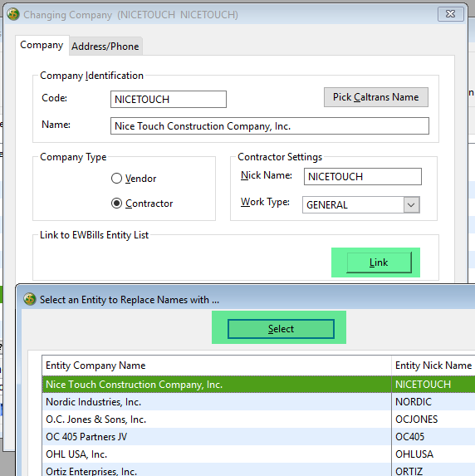Select the OHL USA, Inc. row
This screenshot has width=475, height=476.
(258, 454)
